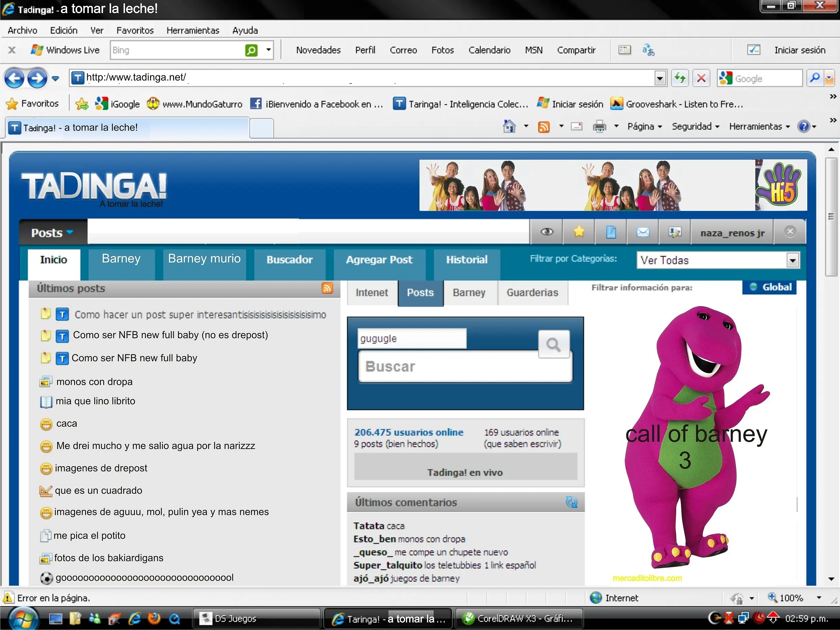Open the Seguridad dropdown menu
Screen dimensions: 840x630
coord(695,127)
